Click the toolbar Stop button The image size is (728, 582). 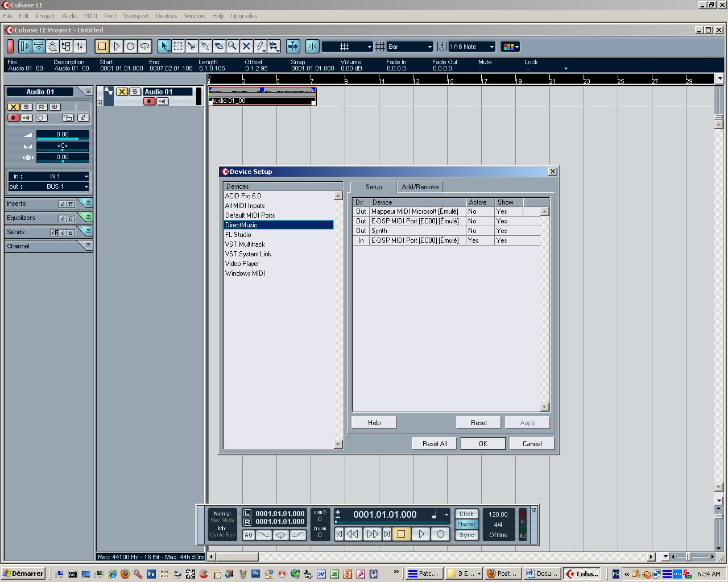[102, 47]
